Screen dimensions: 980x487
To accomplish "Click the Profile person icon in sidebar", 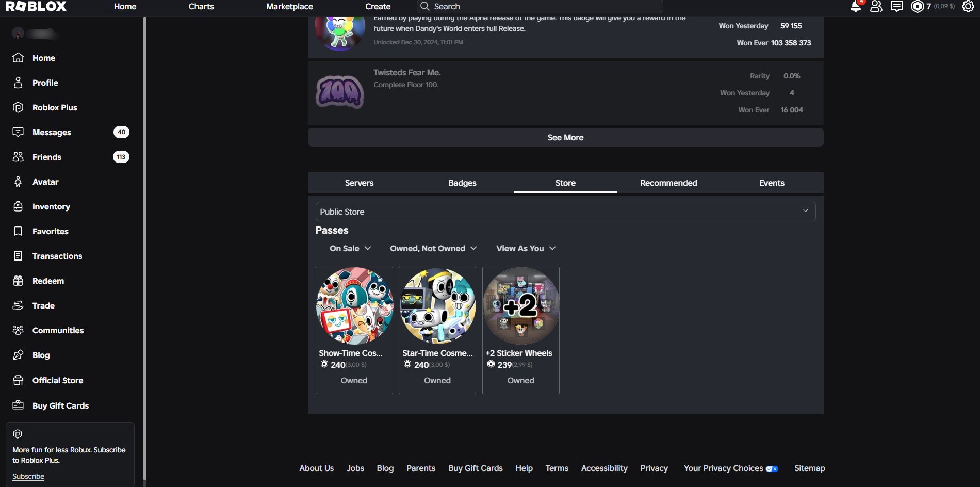I will 18,83.
